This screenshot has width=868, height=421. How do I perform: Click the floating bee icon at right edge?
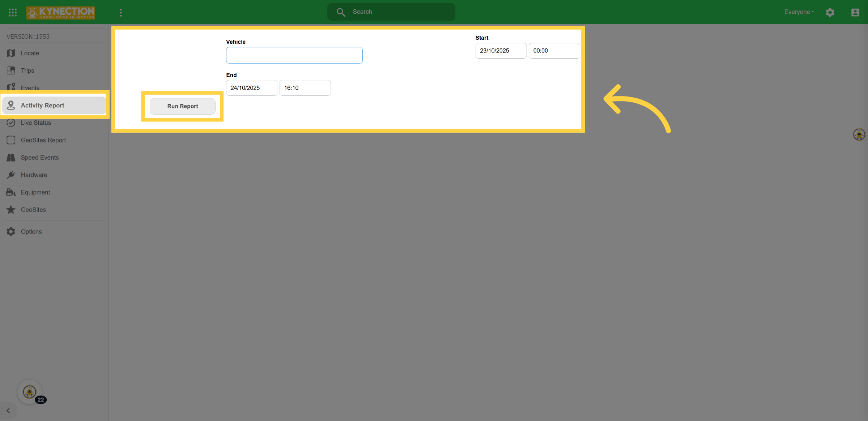859,134
